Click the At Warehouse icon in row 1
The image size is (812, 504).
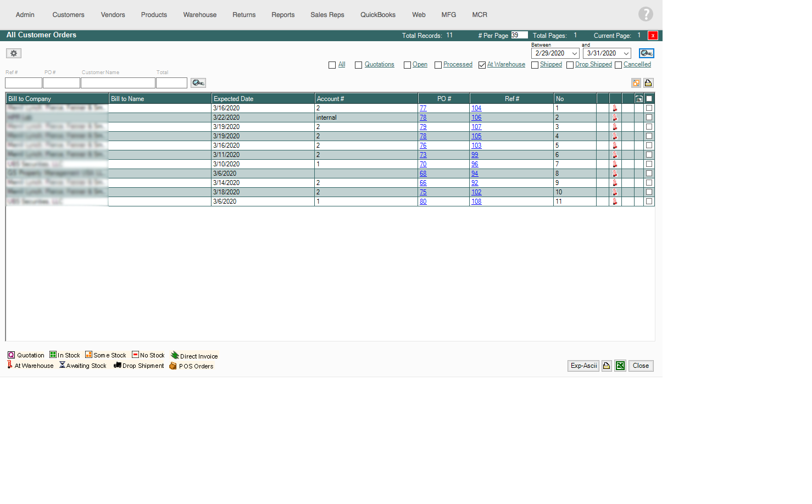(615, 108)
